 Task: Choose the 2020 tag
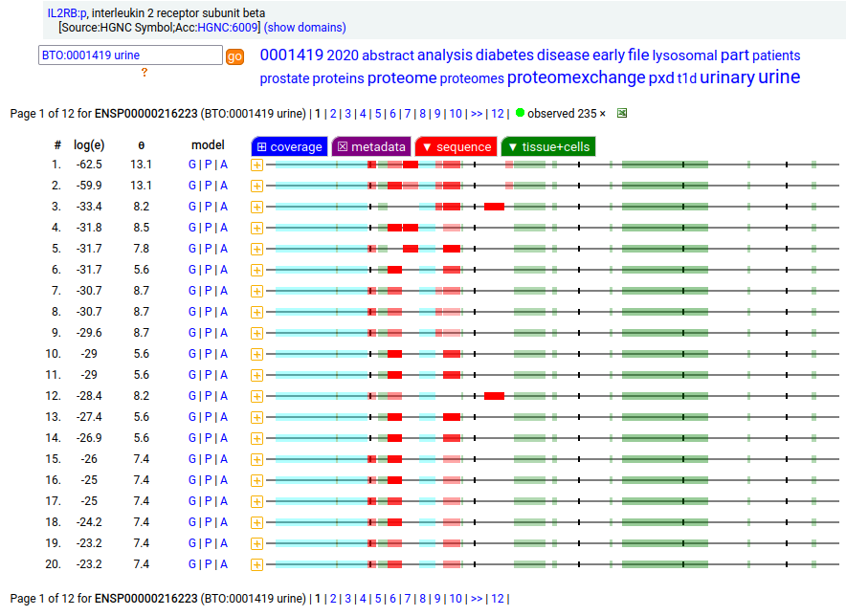[343, 55]
